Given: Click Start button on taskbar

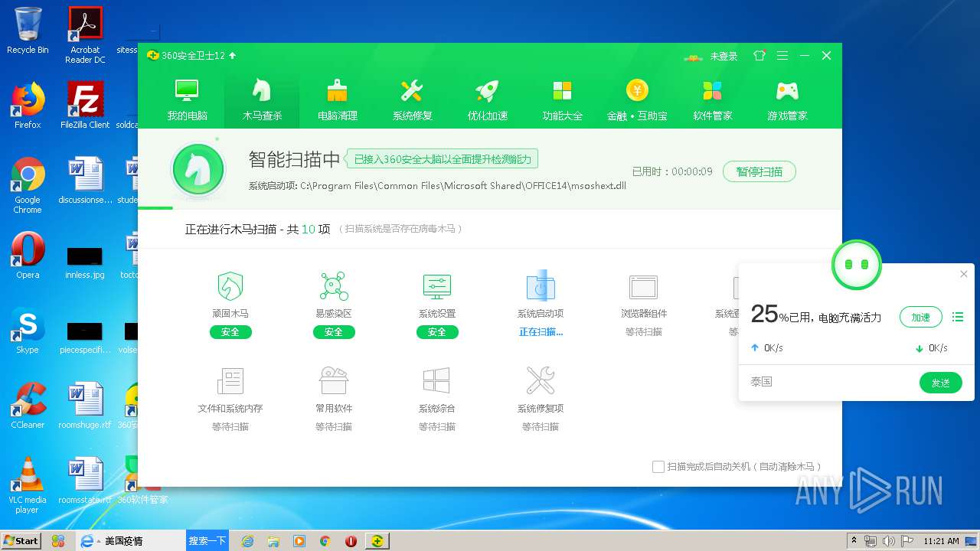Looking at the screenshot, I should click(21, 541).
